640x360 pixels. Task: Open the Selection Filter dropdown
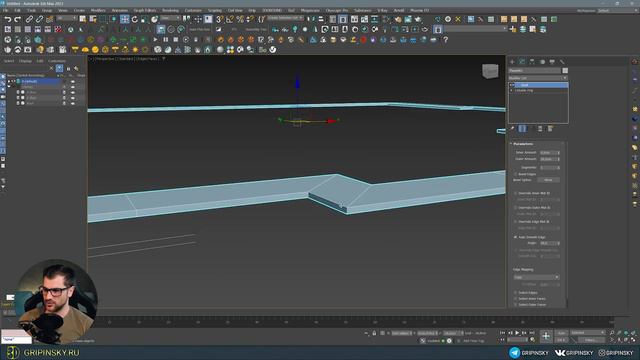(x=66, y=18)
